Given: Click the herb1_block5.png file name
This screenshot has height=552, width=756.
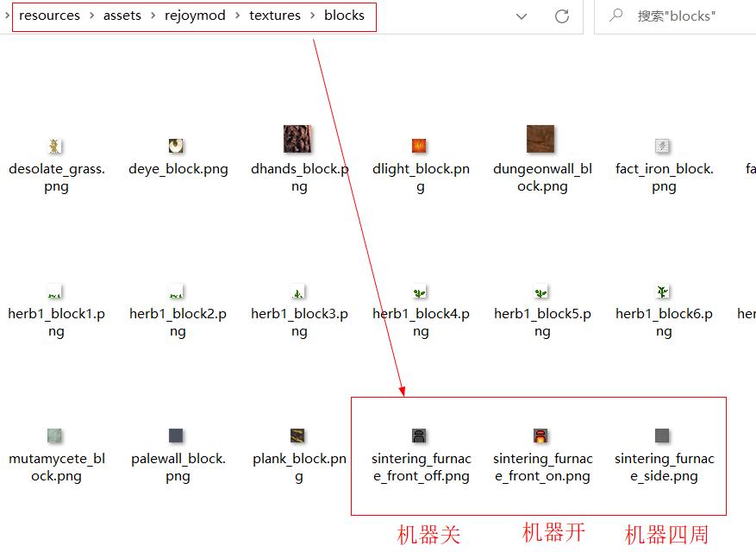Looking at the screenshot, I should [x=542, y=323].
